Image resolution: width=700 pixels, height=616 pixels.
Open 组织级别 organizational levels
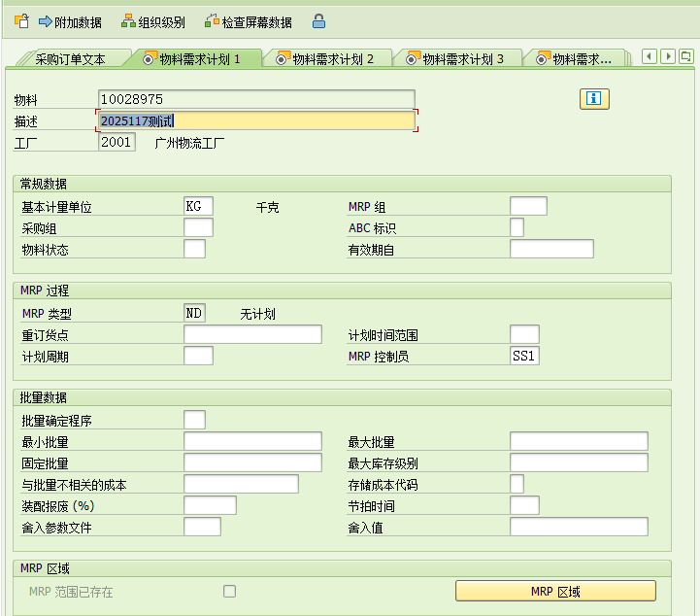coord(152,21)
